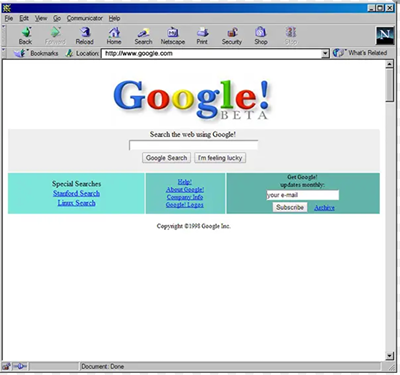Click the 'Get Google! updates monthly' text
Viewport: 400px width, 375px height.
302,181
